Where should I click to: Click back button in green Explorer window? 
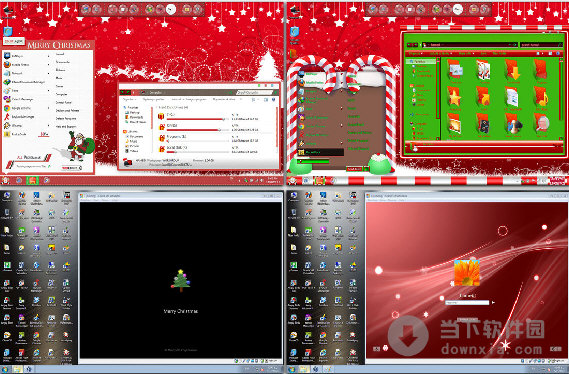coord(409,45)
